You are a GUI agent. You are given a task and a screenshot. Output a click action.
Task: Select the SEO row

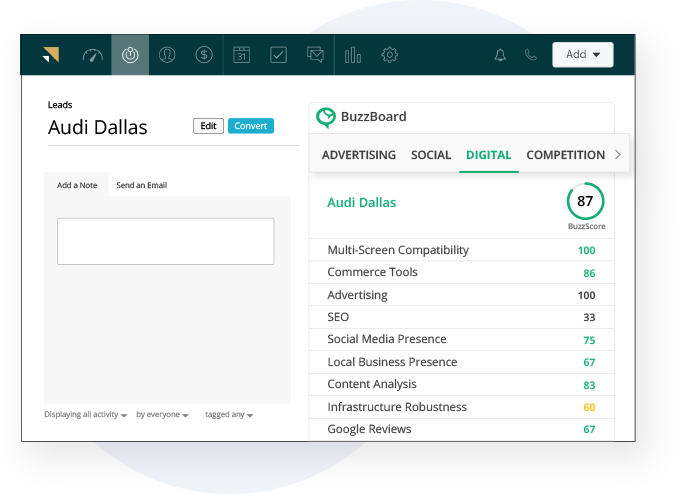pos(461,317)
